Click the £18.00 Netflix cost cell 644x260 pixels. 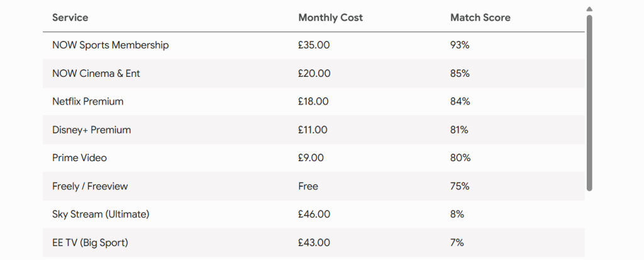point(313,101)
